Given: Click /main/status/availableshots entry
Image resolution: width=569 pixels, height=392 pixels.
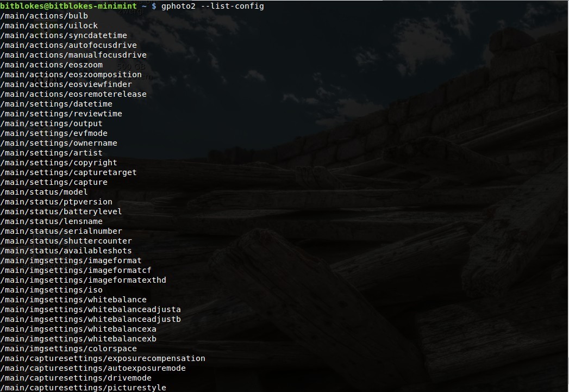Looking at the screenshot, I should point(66,251).
